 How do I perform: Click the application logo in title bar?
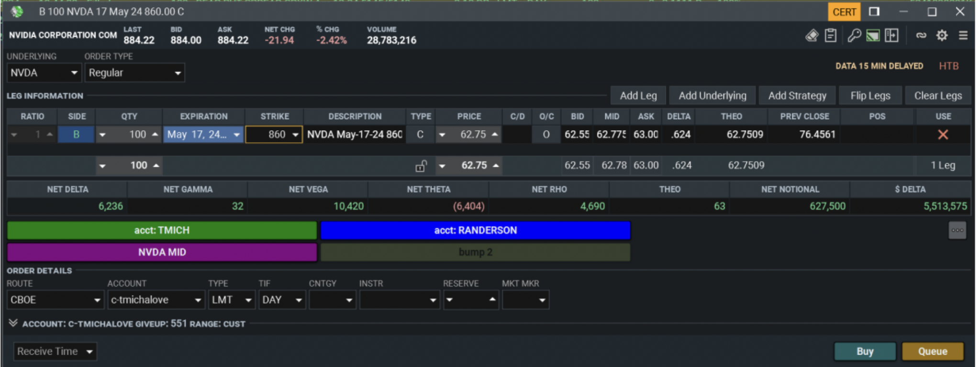17,11
